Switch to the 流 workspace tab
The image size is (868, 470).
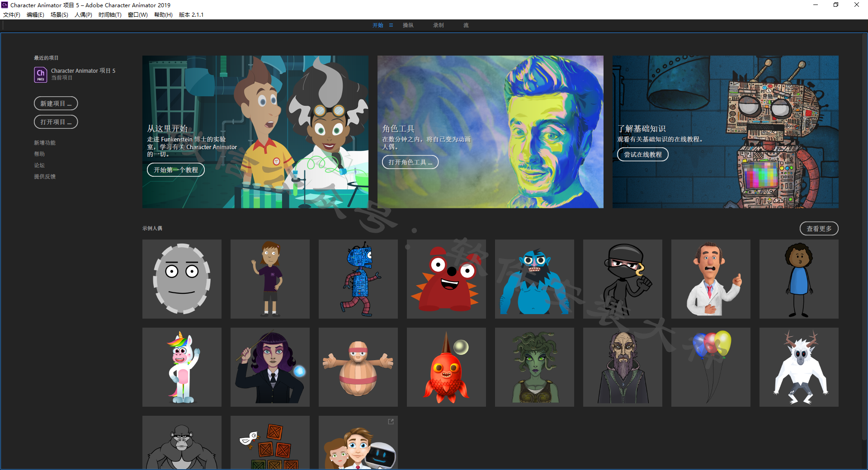click(x=466, y=25)
